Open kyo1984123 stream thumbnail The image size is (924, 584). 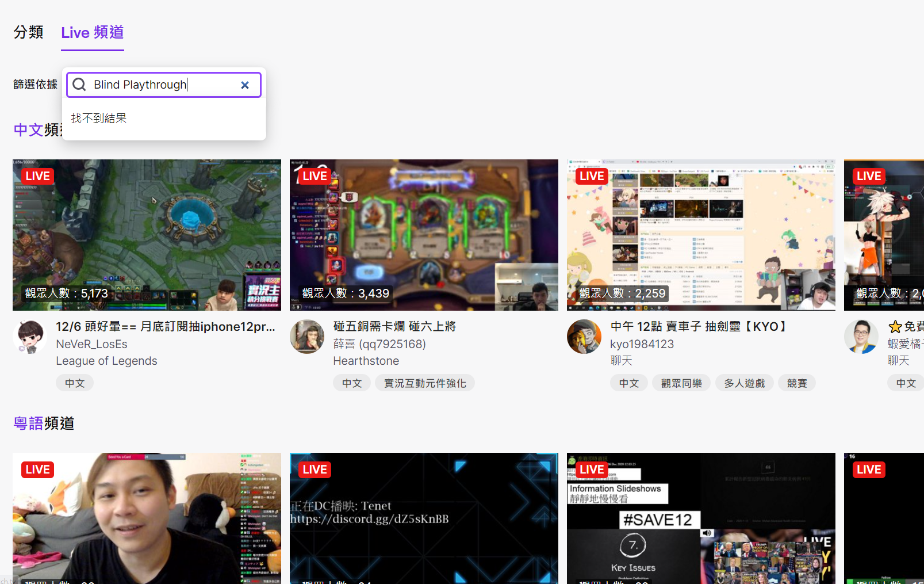tap(701, 235)
